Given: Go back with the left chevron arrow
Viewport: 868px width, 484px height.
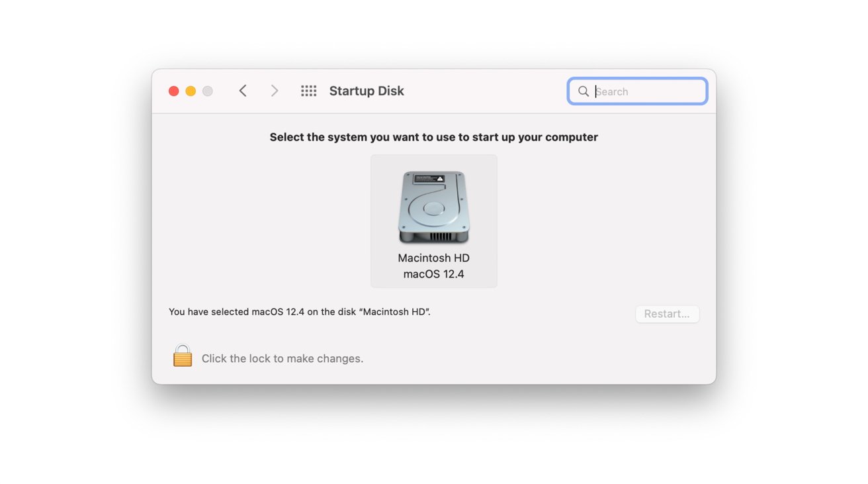Looking at the screenshot, I should (243, 91).
